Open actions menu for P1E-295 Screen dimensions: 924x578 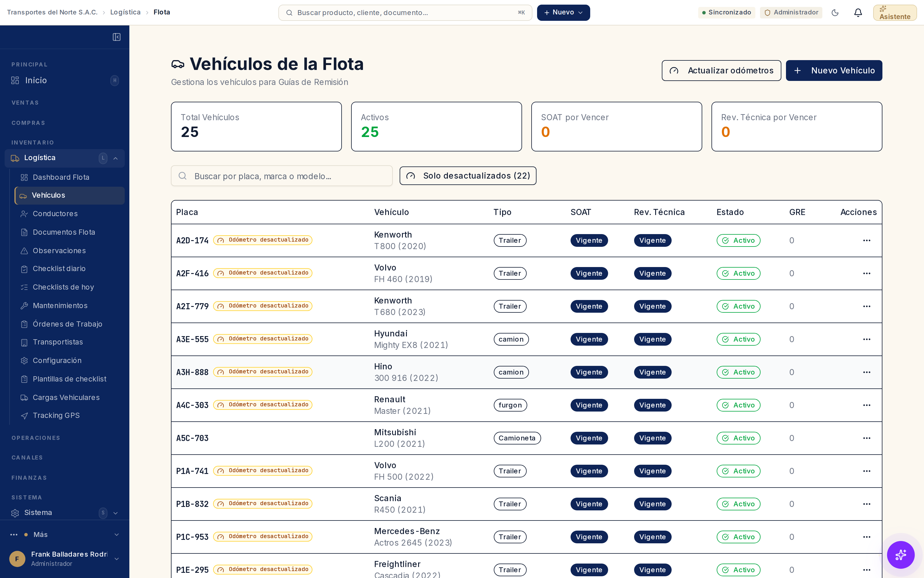[867, 570]
